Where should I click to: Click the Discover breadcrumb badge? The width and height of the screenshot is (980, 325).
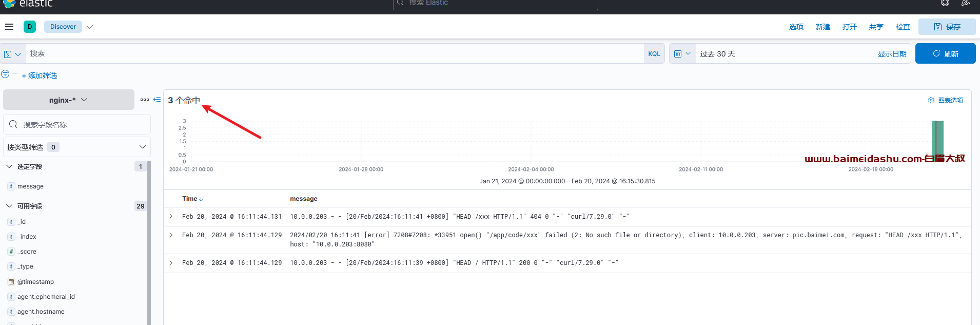click(x=63, y=27)
